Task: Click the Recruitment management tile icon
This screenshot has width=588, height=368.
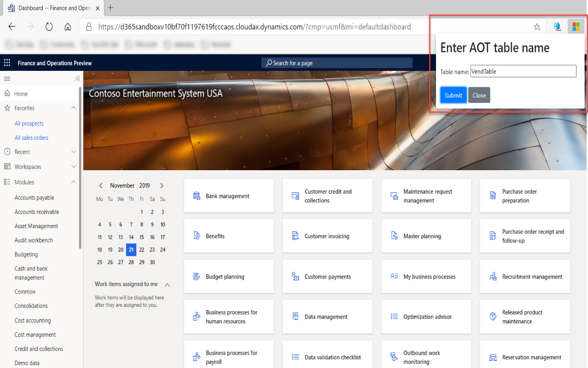Action: (x=492, y=276)
